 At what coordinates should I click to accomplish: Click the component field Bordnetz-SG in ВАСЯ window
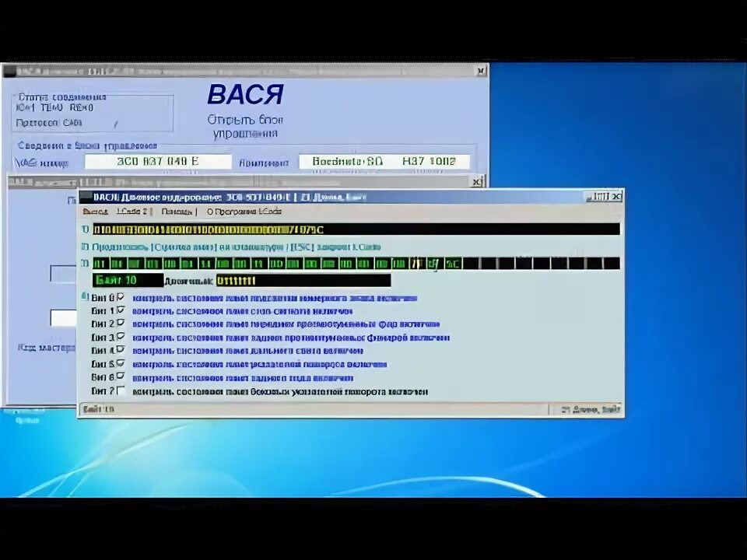384,162
